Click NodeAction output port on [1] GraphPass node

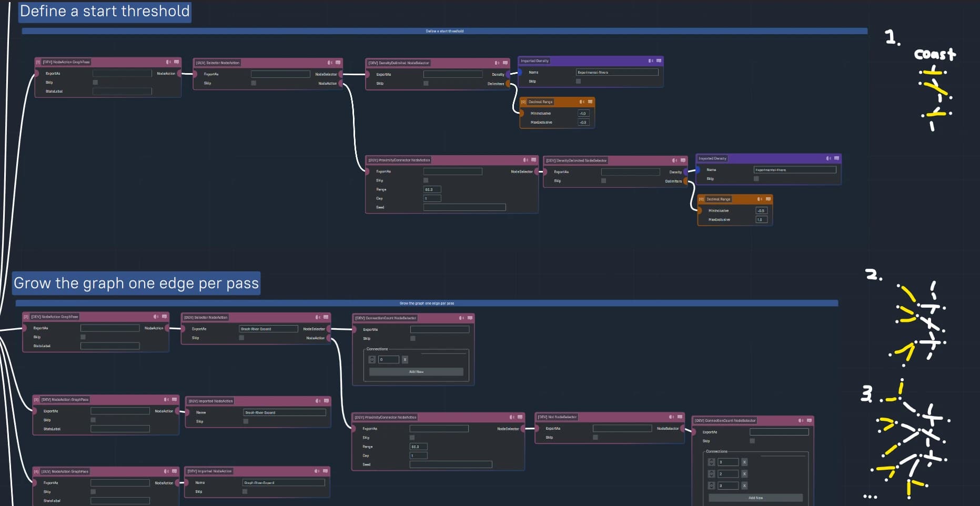[x=179, y=74]
